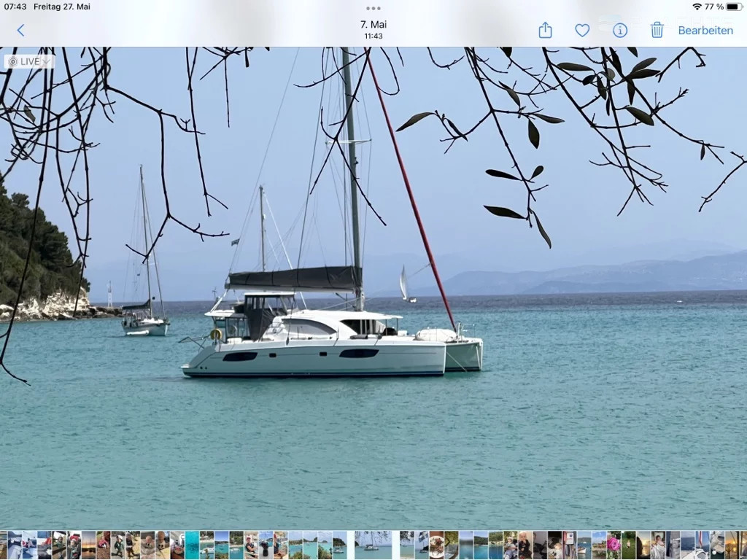Mark the photo as a favorite (heart)
This screenshot has width=747, height=560.
tap(582, 31)
